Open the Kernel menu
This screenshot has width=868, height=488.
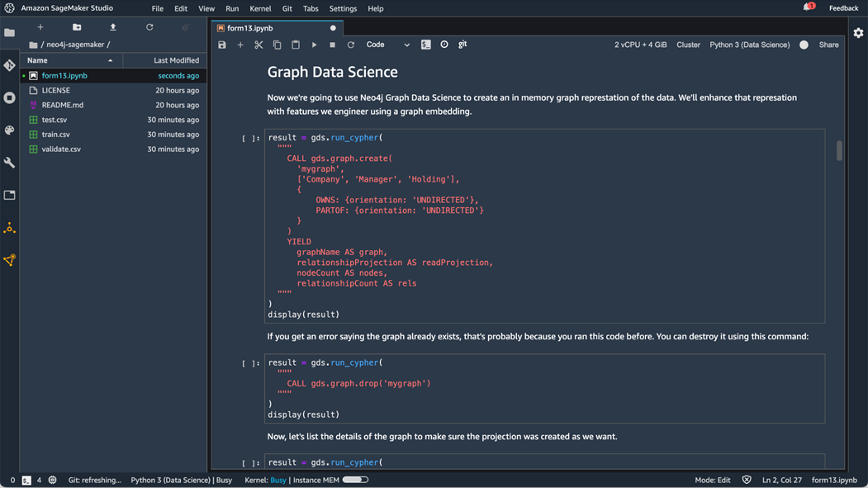[x=259, y=8]
